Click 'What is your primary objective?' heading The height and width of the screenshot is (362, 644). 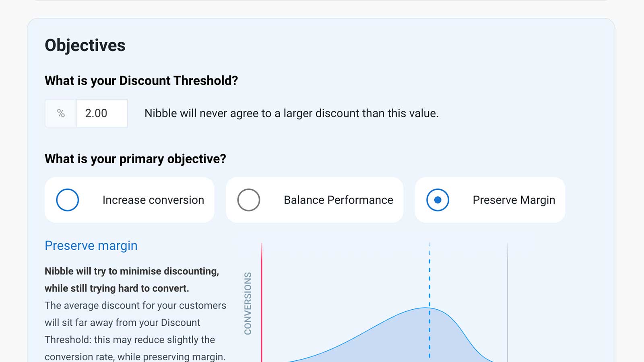(x=135, y=159)
